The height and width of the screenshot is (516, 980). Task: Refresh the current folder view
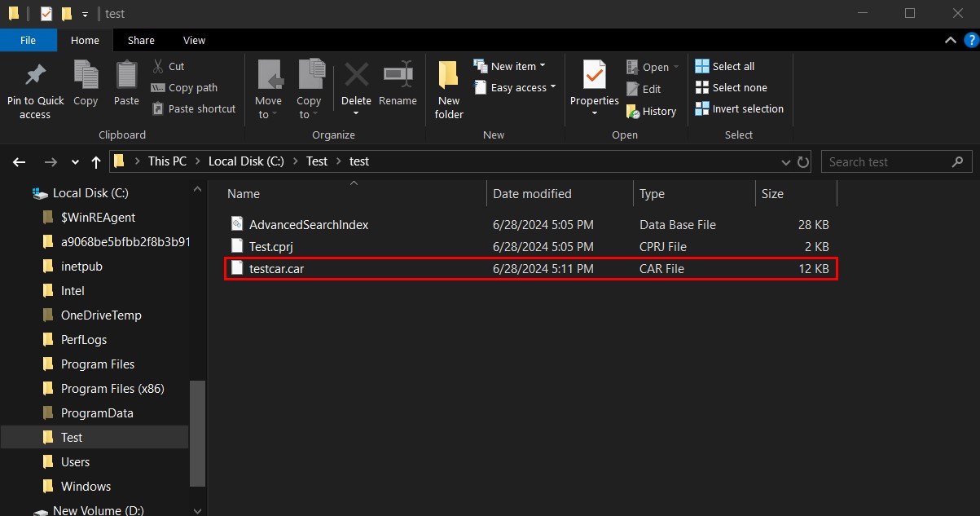pyautogui.click(x=803, y=161)
